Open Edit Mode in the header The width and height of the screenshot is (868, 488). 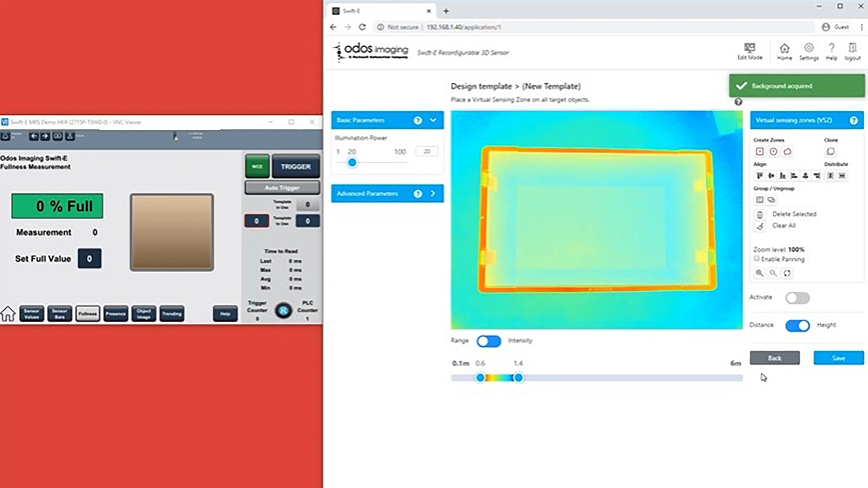click(x=749, y=51)
